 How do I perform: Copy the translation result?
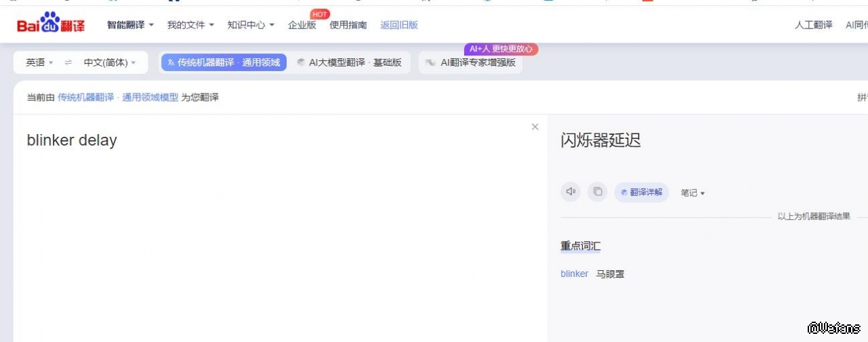click(x=597, y=192)
